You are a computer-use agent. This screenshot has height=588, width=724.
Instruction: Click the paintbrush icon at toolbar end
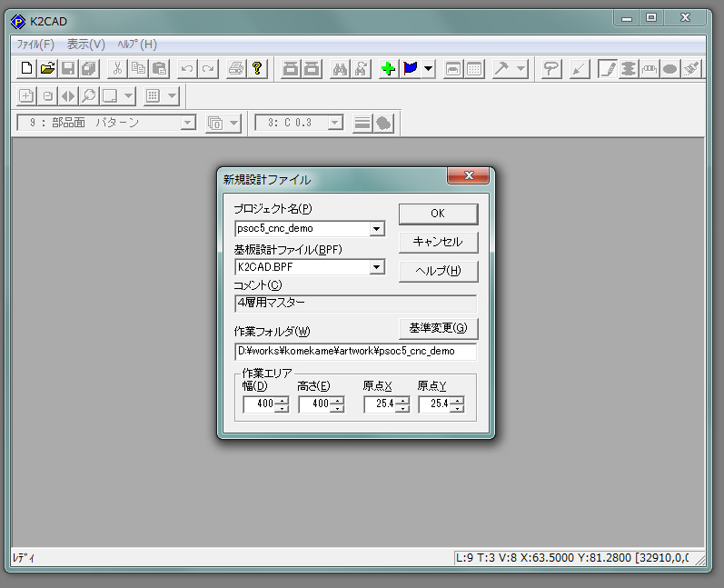(x=691, y=69)
